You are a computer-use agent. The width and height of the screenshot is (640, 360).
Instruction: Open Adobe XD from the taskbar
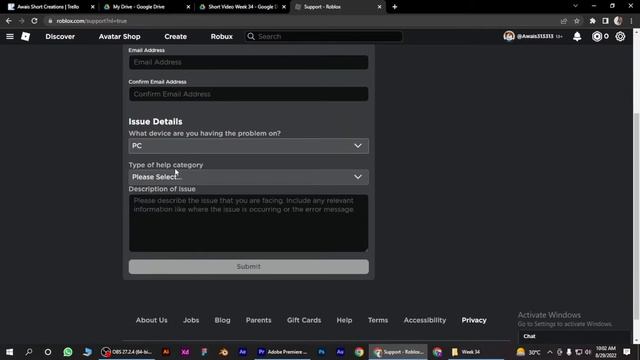[185, 352]
